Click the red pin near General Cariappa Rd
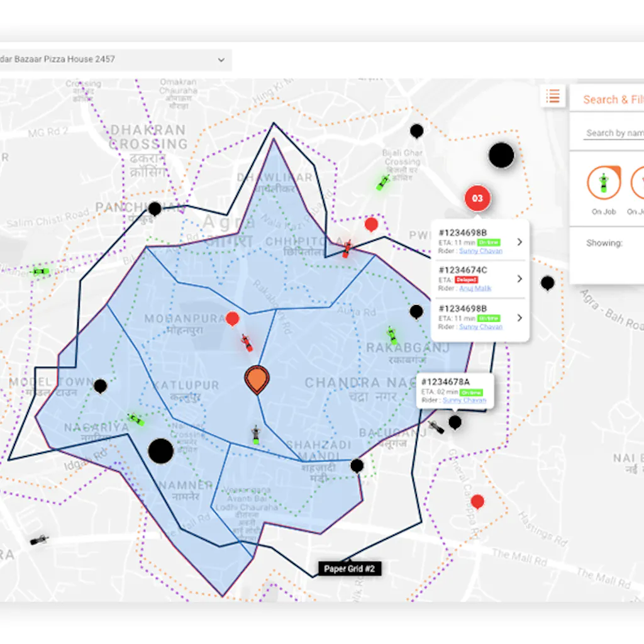The height and width of the screenshot is (644, 644). pos(477,502)
